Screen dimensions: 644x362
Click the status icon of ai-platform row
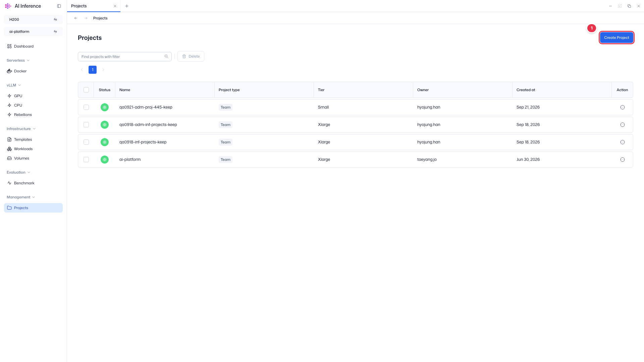(105, 160)
